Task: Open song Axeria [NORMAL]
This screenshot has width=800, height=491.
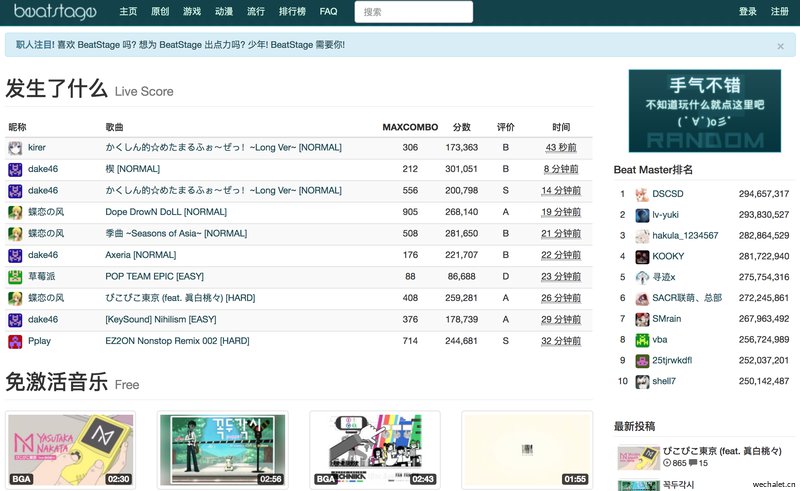Action: click(140, 255)
